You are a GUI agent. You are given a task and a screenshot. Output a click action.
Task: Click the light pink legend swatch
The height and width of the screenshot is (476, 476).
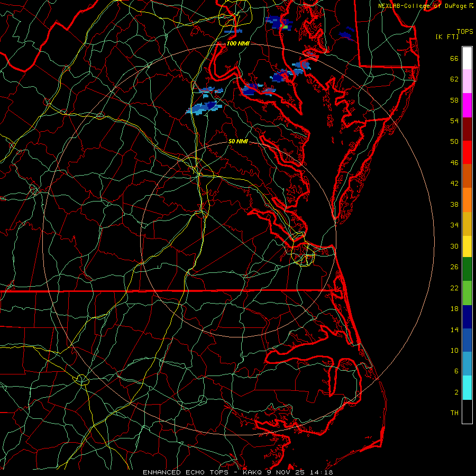coord(467,81)
